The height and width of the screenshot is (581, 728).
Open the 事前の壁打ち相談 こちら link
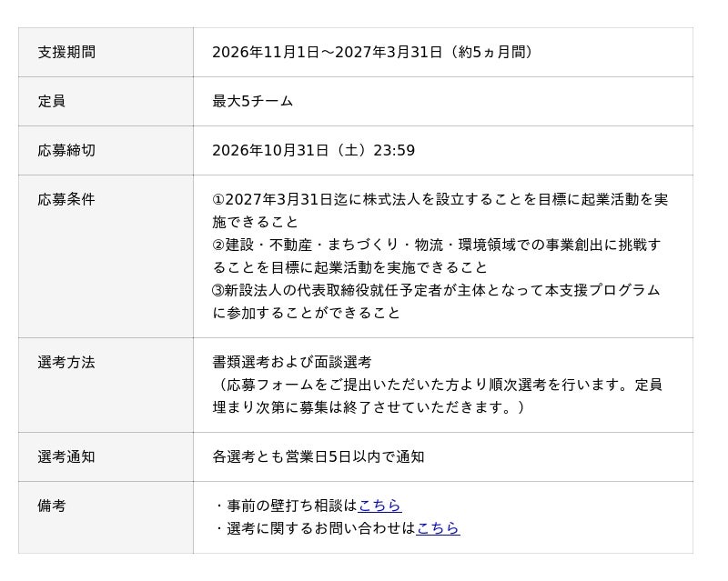(x=379, y=506)
